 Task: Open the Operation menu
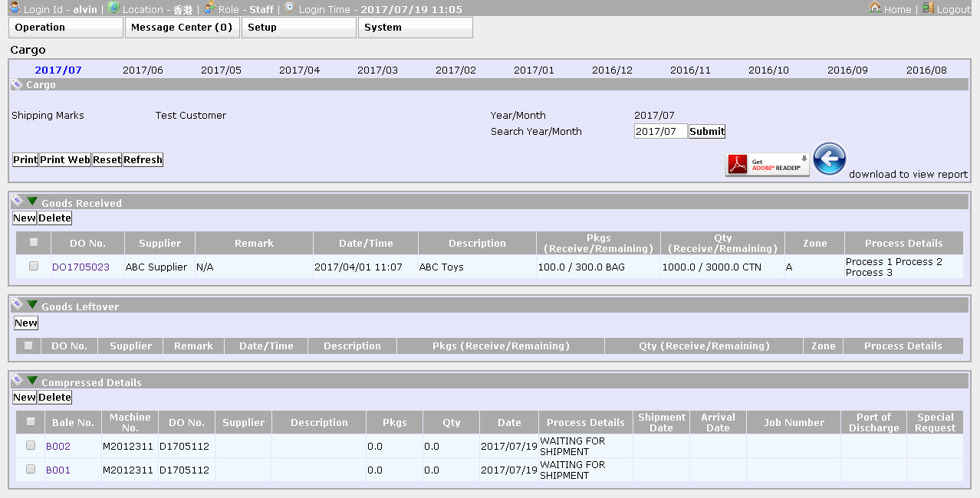coord(66,28)
